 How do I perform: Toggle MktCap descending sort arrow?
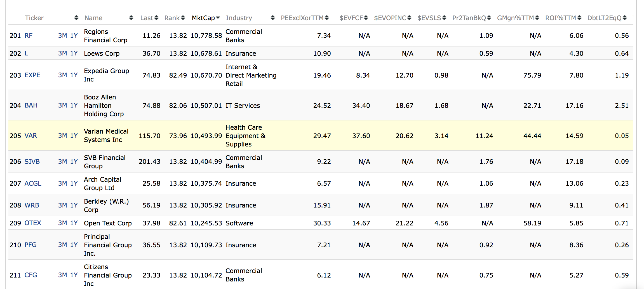[x=218, y=18]
